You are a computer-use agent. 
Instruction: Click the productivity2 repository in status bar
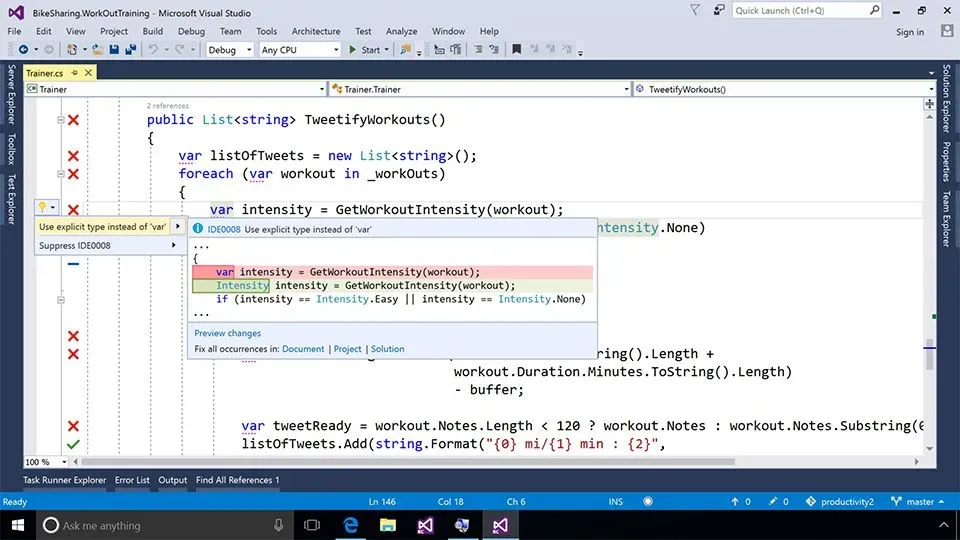coord(840,501)
